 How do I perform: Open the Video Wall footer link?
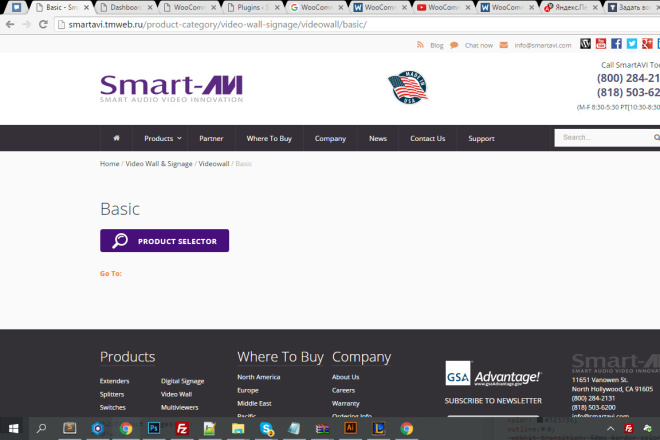tap(176, 394)
